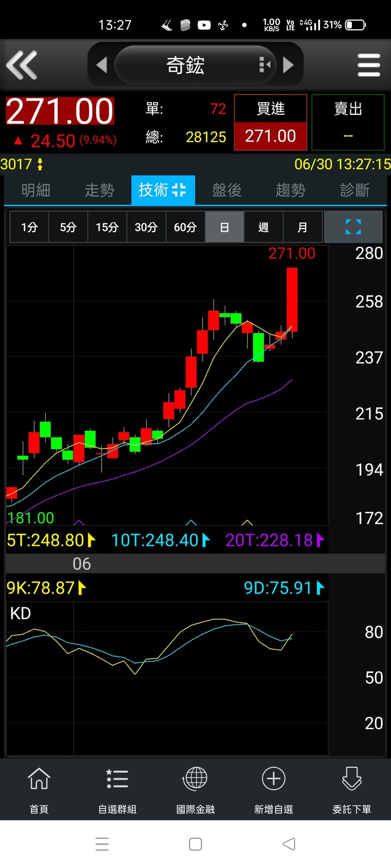391x868 pixels.
Task: Tap the double-chevron back icon
Action: point(22,65)
